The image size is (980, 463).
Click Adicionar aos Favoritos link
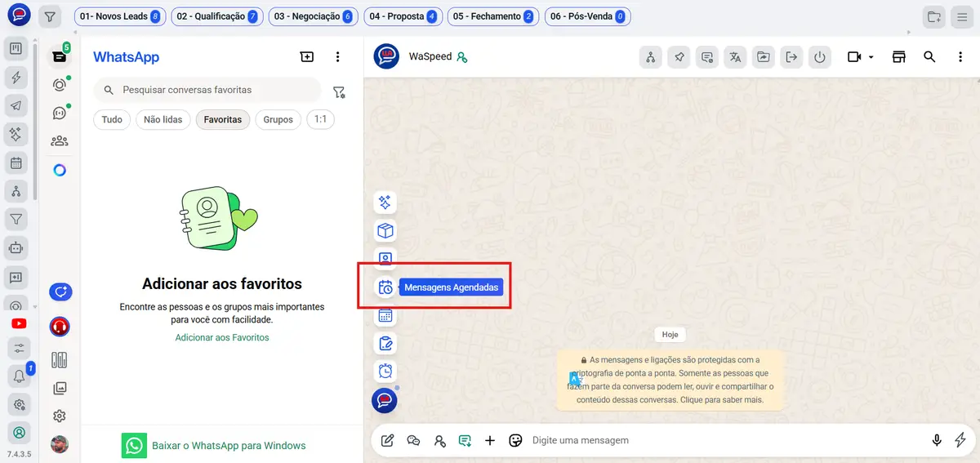tap(222, 337)
